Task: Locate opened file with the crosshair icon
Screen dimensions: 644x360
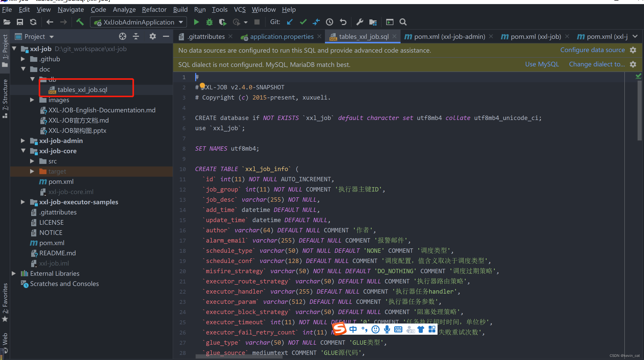Action: 123,37
